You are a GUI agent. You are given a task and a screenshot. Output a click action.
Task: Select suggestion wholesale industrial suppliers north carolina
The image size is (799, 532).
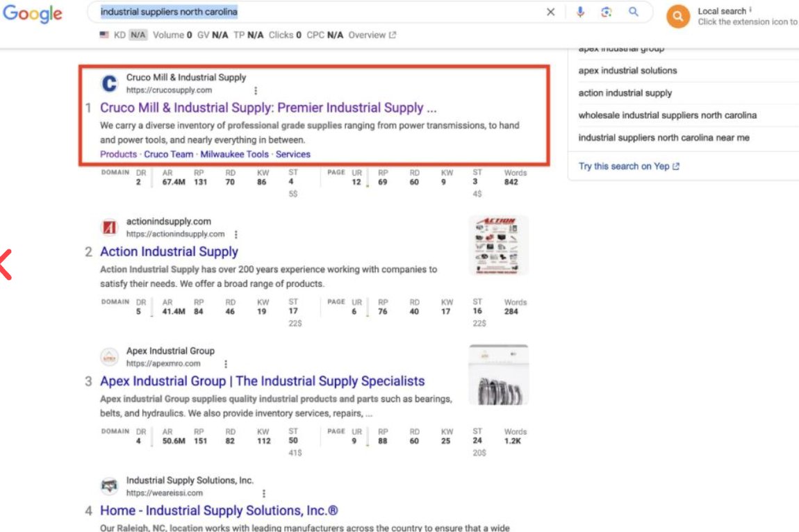[668, 115]
